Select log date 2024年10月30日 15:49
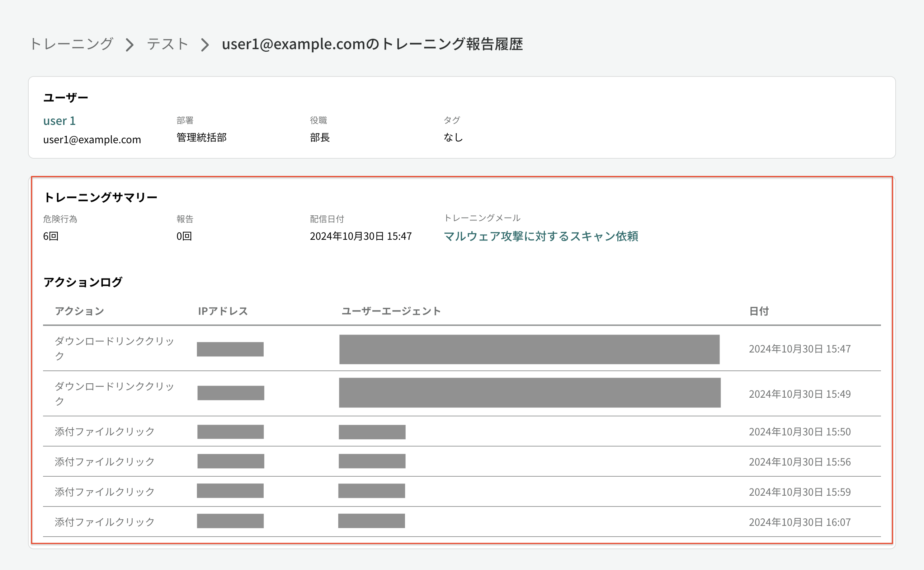 (x=800, y=394)
